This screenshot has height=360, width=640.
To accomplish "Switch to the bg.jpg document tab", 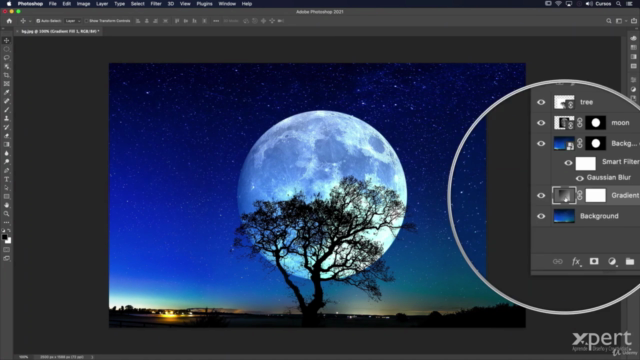I will 60,31.
